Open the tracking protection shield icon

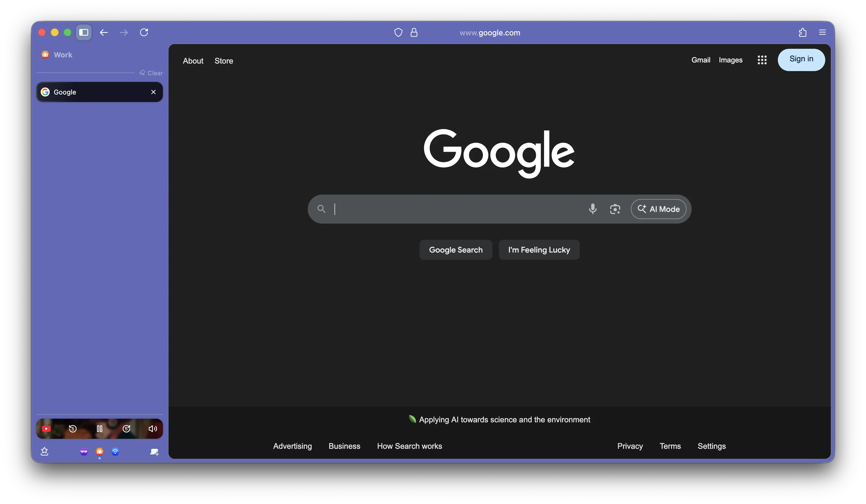[x=398, y=32]
